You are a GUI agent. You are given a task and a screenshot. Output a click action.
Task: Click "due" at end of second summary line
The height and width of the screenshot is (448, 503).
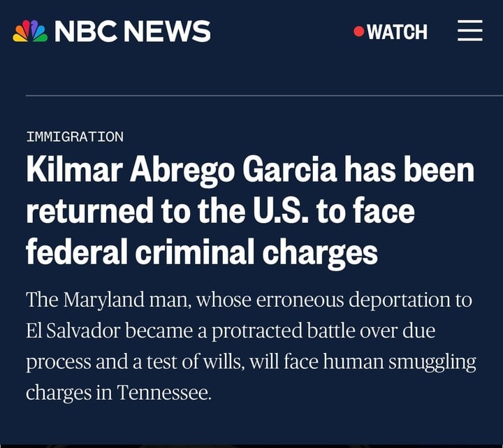click(418, 331)
